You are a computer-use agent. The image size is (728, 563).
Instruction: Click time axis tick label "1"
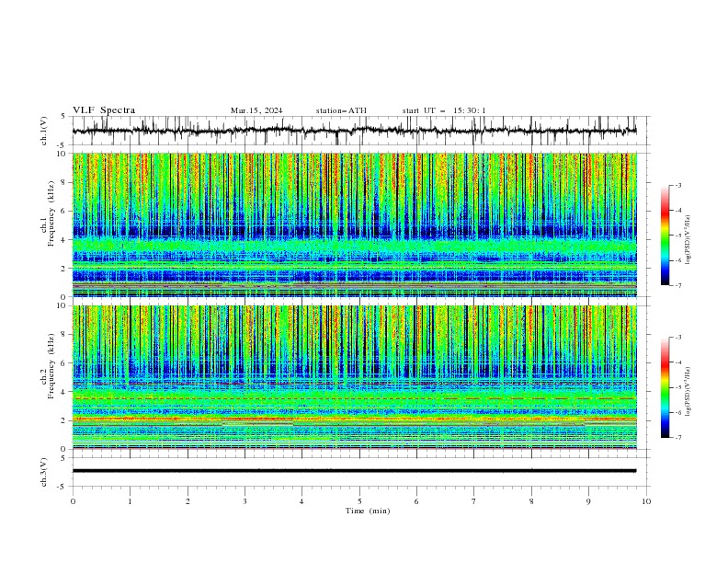tap(130, 501)
